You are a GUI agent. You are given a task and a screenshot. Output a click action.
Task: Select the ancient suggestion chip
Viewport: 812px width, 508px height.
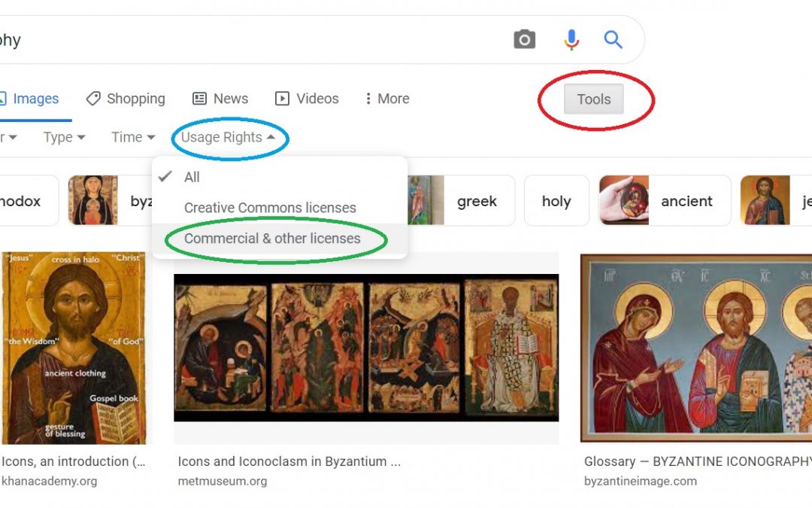pyautogui.click(x=665, y=201)
